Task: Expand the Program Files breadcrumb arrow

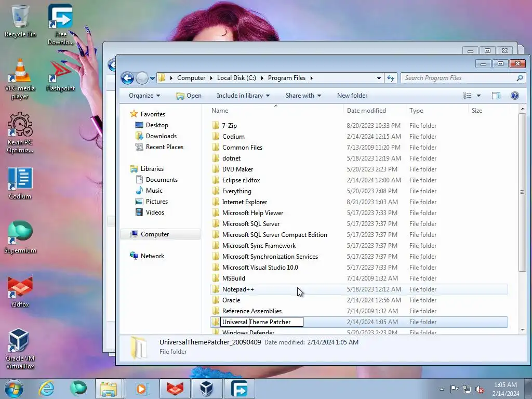Action: click(x=312, y=78)
